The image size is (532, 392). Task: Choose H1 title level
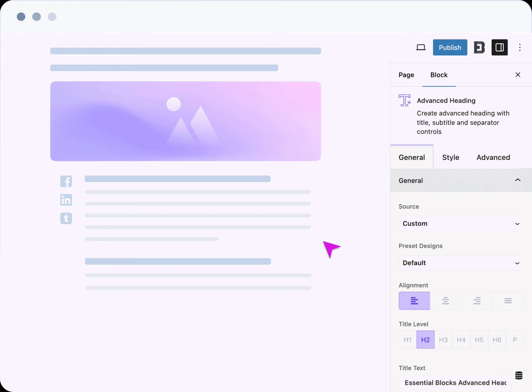408,340
